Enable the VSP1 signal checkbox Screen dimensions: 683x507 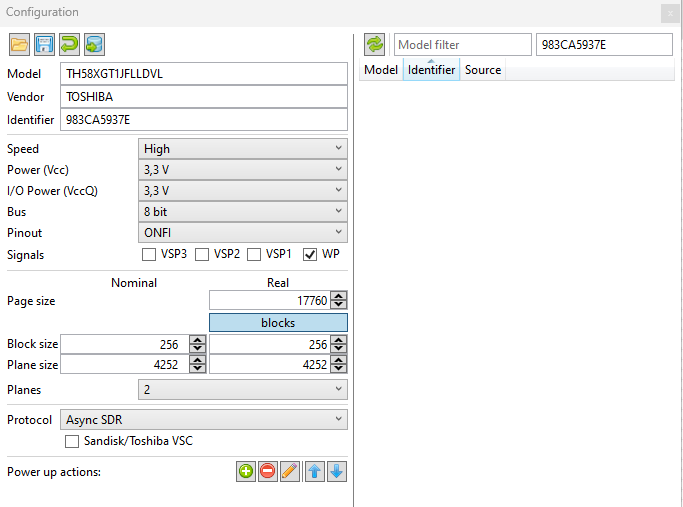(254, 254)
